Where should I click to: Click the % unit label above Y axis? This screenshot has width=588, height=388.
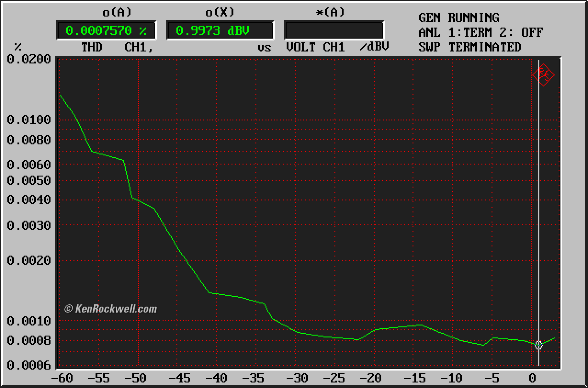[18, 47]
